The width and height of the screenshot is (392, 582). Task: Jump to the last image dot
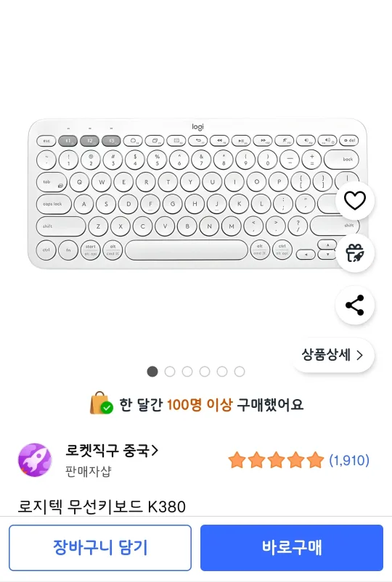tap(240, 372)
